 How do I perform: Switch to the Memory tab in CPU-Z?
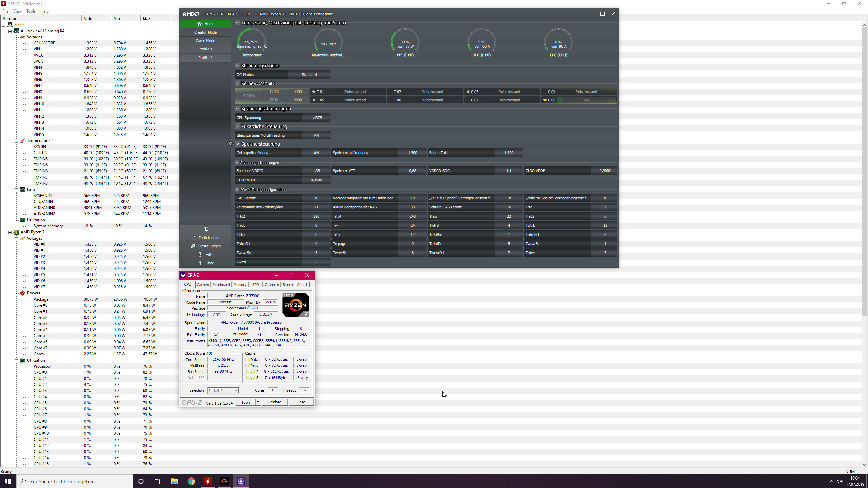coord(240,285)
